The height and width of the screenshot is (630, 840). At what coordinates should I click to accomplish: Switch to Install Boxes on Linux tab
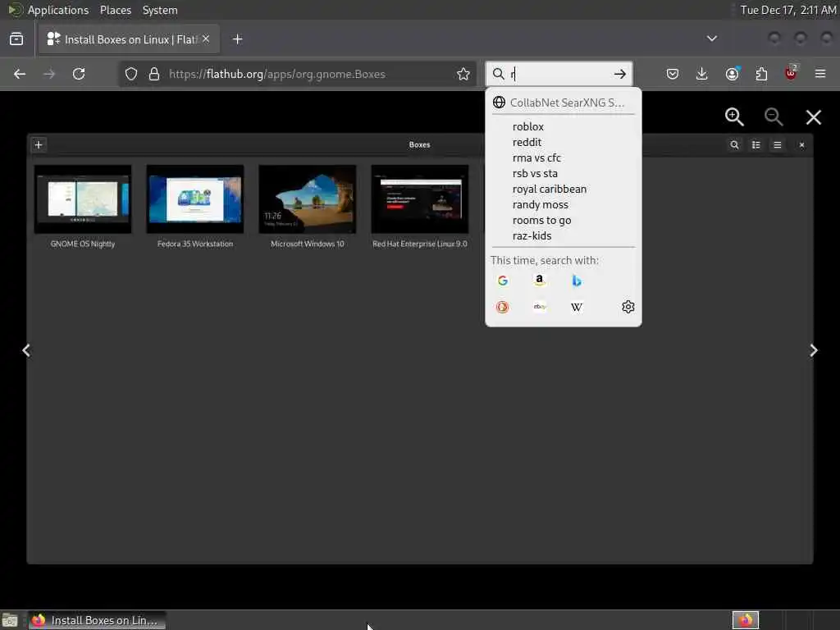click(x=129, y=39)
